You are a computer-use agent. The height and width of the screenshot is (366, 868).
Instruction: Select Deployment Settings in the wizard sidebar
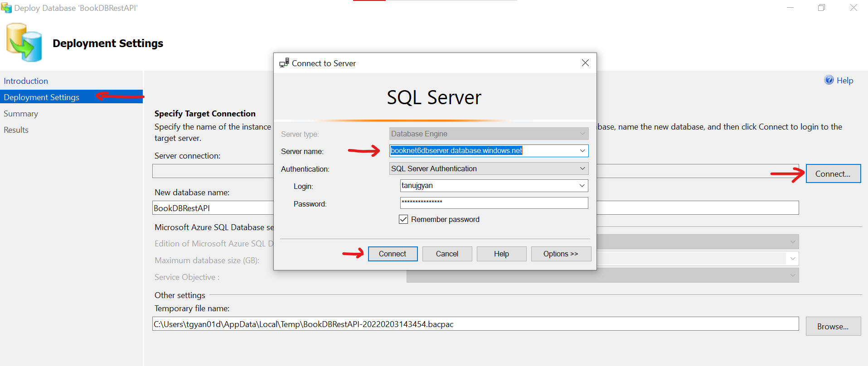click(71, 97)
